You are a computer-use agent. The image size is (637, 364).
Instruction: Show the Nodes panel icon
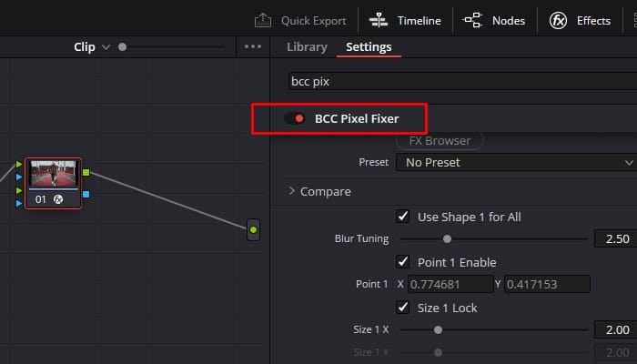(x=472, y=20)
